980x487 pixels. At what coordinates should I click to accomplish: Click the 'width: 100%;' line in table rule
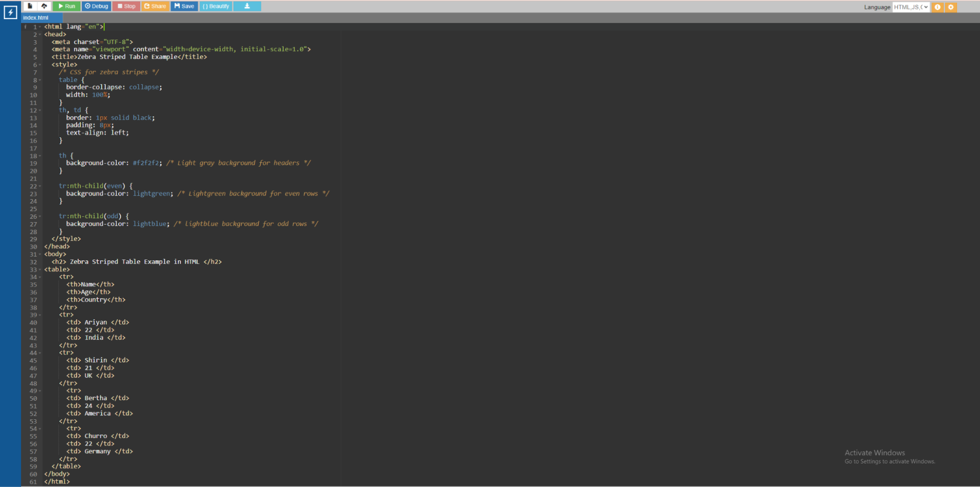[x=88, y=95]
